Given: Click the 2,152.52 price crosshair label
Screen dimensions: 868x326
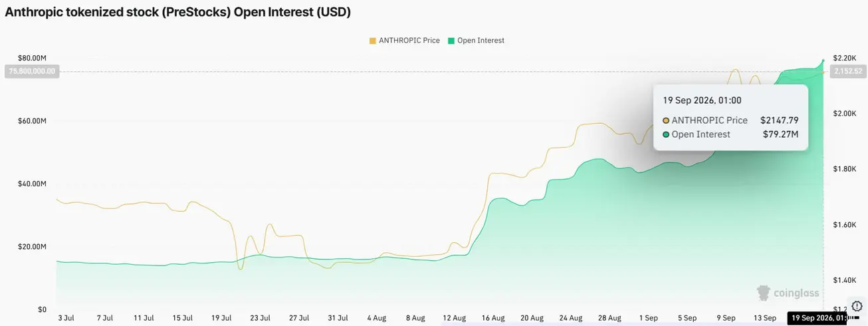Looking at the screenshot, I should [x=847, y=71].
